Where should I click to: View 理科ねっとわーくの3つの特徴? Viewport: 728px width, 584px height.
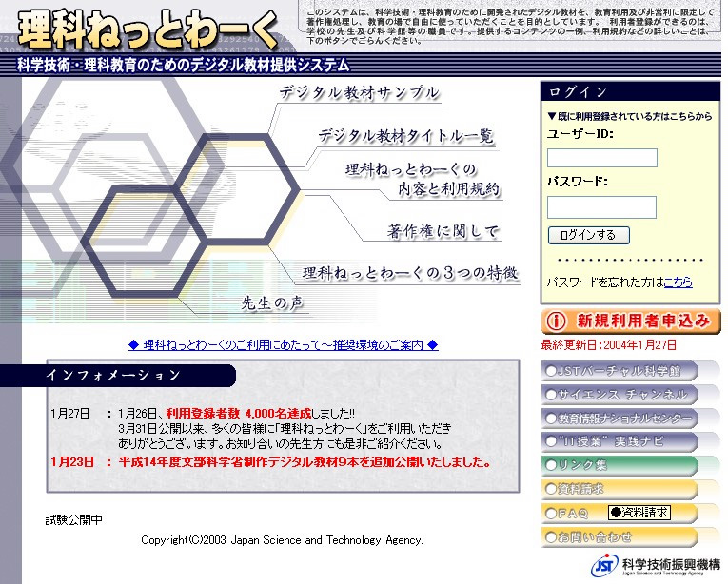[x=410, y=273]
